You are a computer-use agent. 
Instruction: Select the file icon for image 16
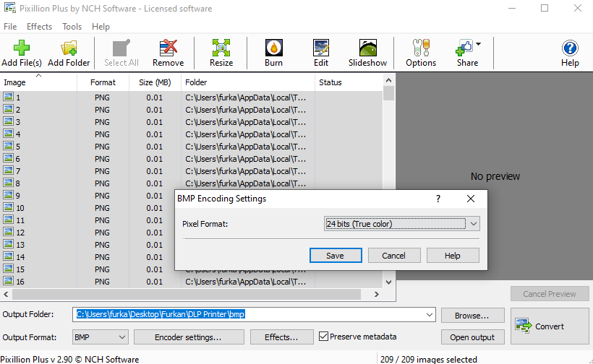point(9,281)
